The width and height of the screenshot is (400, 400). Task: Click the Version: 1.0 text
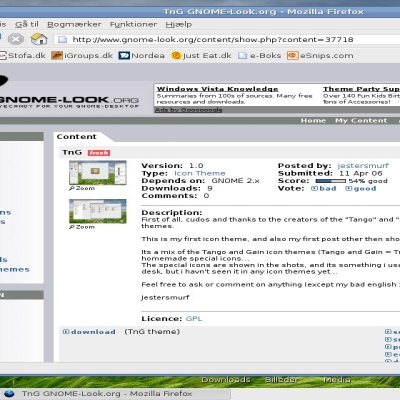[x=172, y=166]
